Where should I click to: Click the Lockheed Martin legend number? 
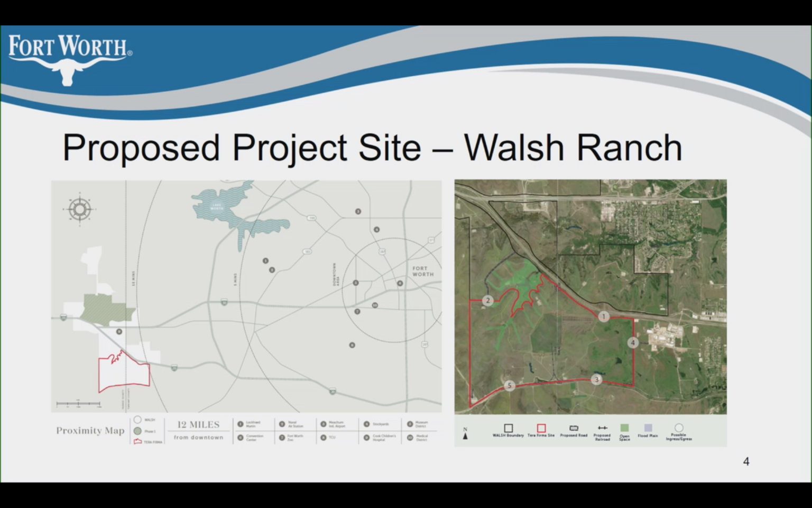[241, 424]
